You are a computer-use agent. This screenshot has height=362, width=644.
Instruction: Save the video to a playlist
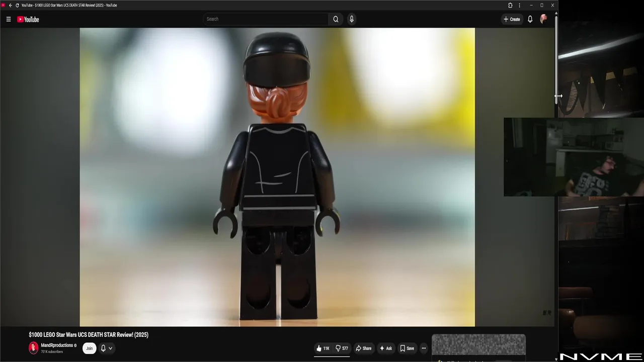pos(407,348)
